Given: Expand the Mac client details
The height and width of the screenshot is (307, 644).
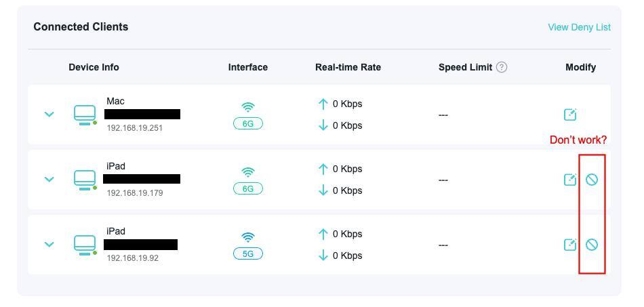Looking at the screenshot, I should coord(49,115).
